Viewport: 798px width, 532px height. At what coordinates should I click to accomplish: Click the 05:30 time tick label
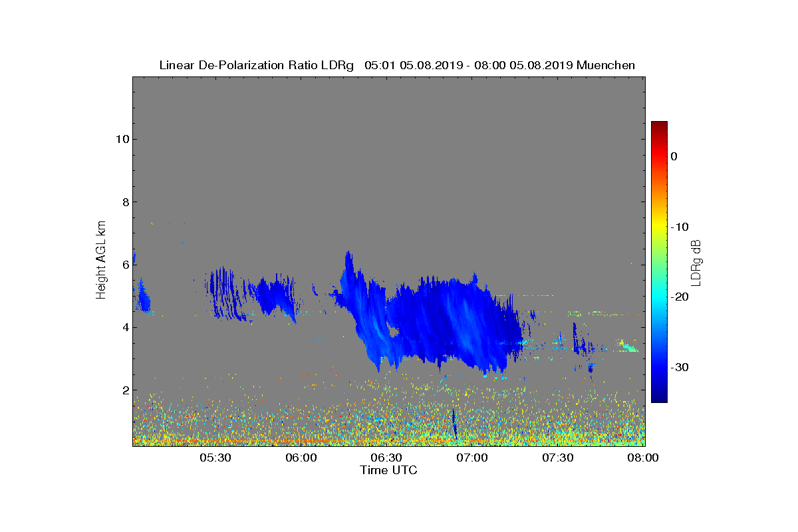[215, 458]
